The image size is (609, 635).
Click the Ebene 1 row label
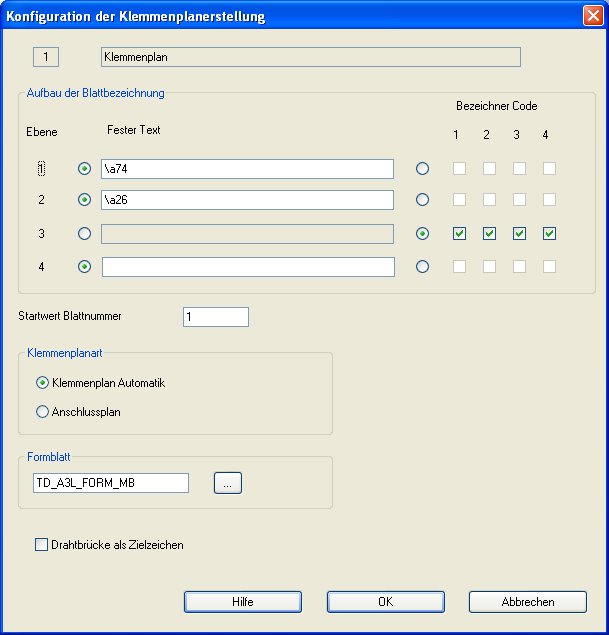point(41,168)
